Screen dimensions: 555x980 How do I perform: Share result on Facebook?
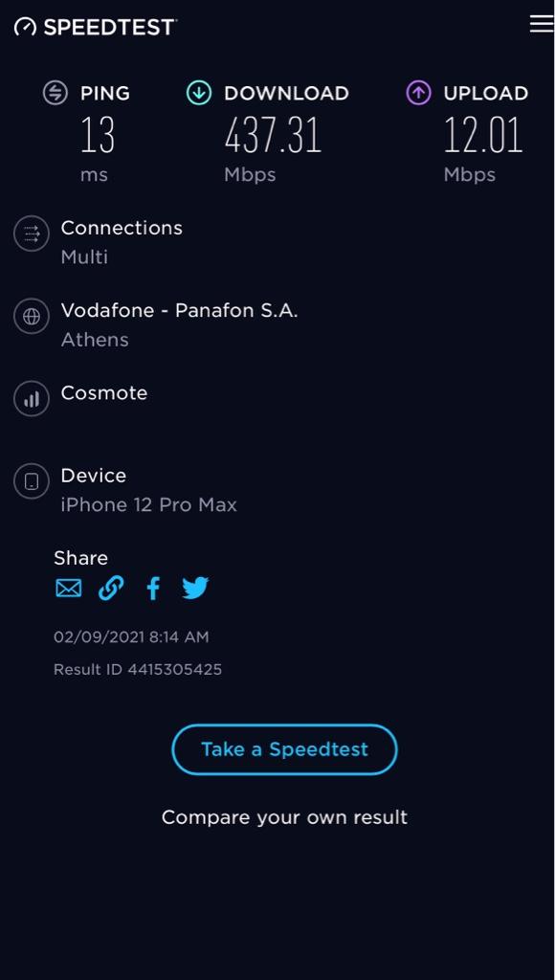pos(153,589)
